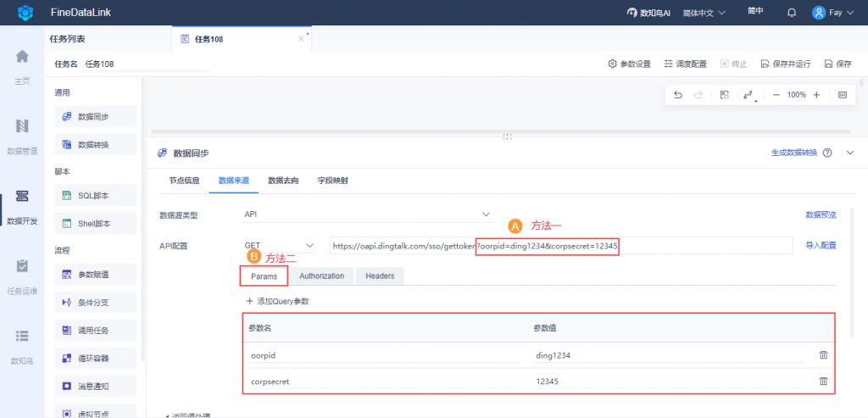Collapse the 数据同步 panel chevron

coord(851,153)
